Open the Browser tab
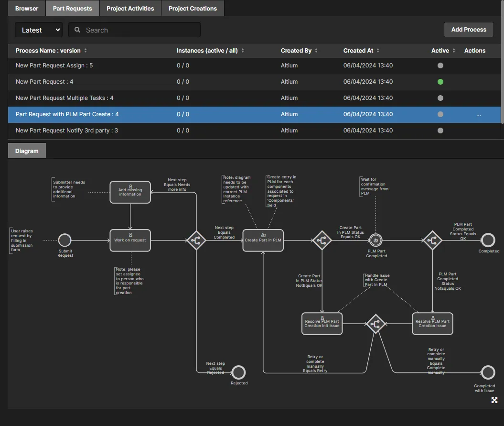 [27, 8]
